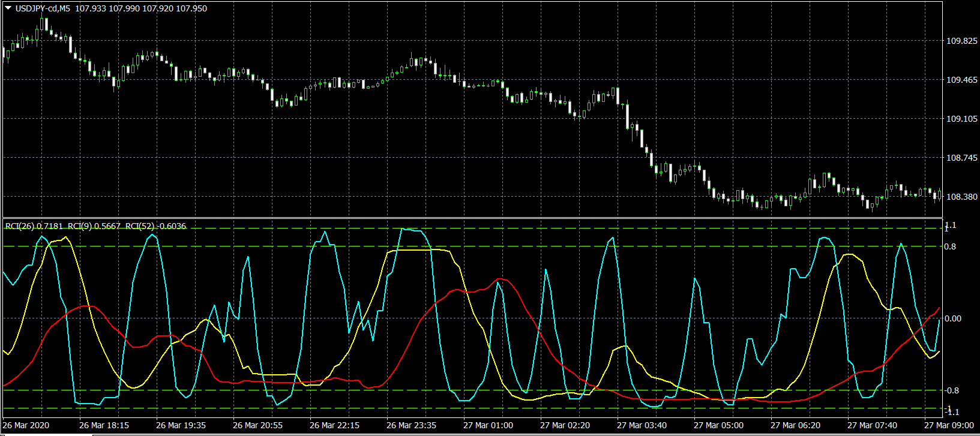Click the 27 Mar 07:40 time label
Screen dimensions: 980x436
[x=873, y=425]
